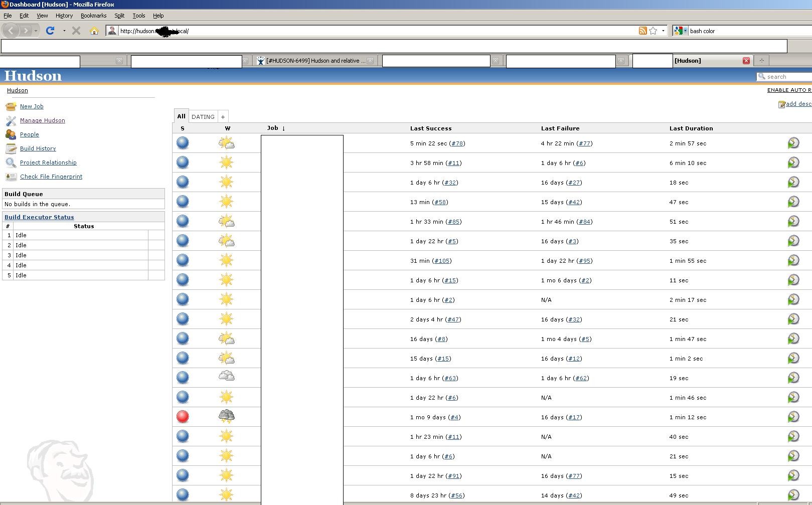Open last success build #56
The width and height of the screenshot is (812, 505).
[456, 495]
